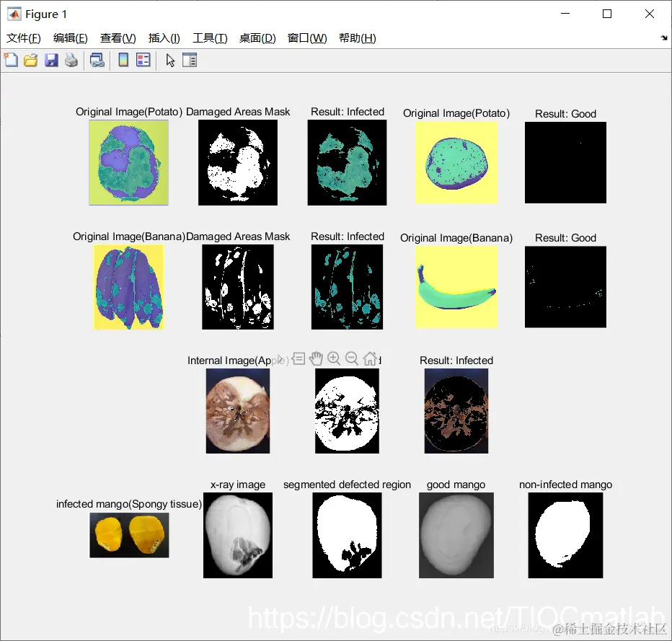The height and width of the screenshot is (641, 672).
Task: Activate the Edit Plot arrow tool
Action: pos(170,61)
